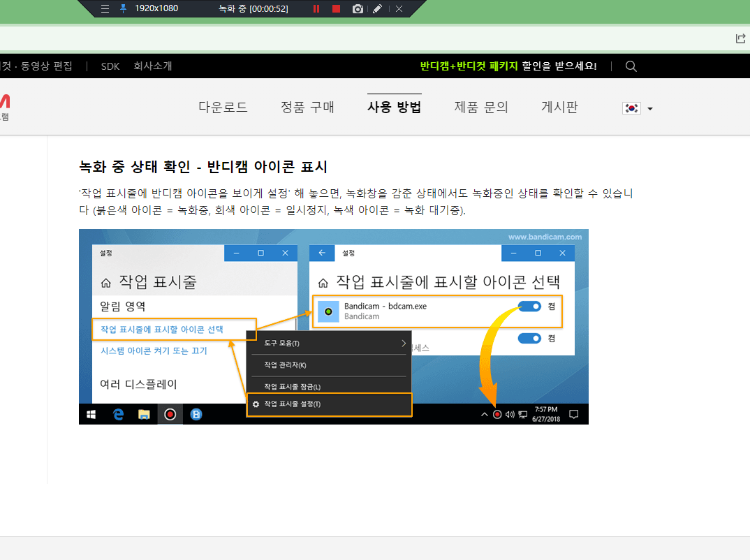Stop the recording with red square button

click(x=337, y=8)
